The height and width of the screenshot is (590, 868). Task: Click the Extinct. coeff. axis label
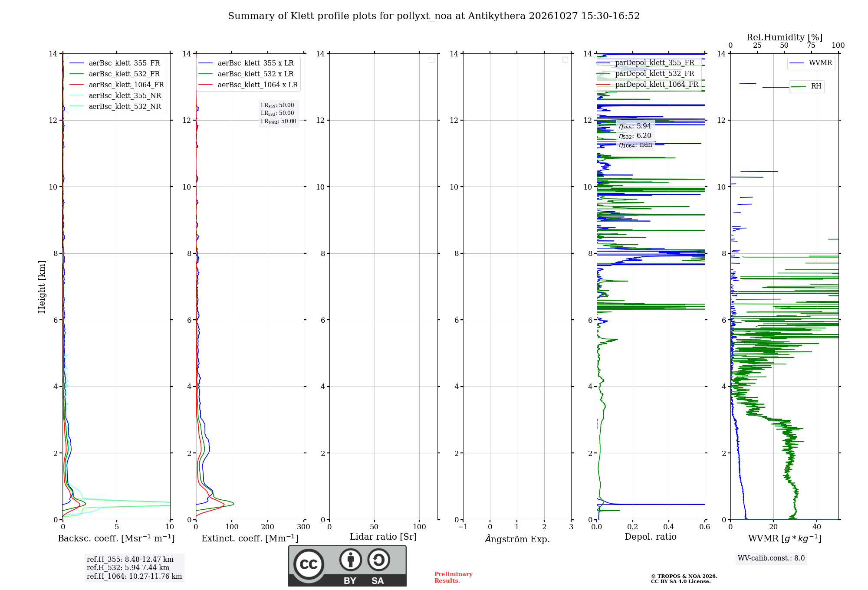[250, 538]
